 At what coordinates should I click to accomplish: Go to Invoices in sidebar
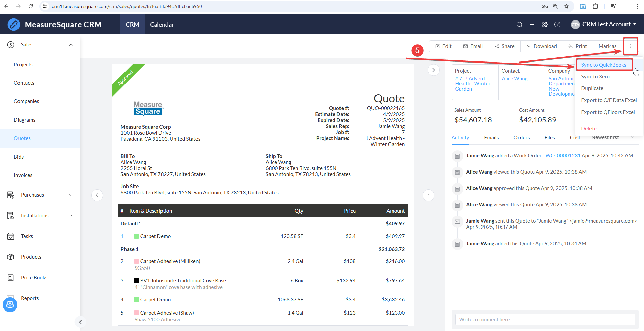click(x=23, y=175)
